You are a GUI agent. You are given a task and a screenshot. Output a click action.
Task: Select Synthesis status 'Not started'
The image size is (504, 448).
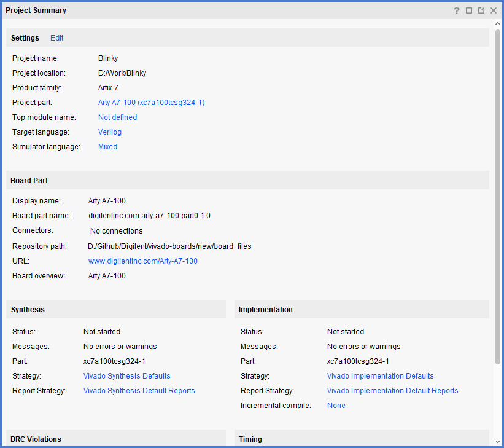pyautogui.click(x=102, y=332)
